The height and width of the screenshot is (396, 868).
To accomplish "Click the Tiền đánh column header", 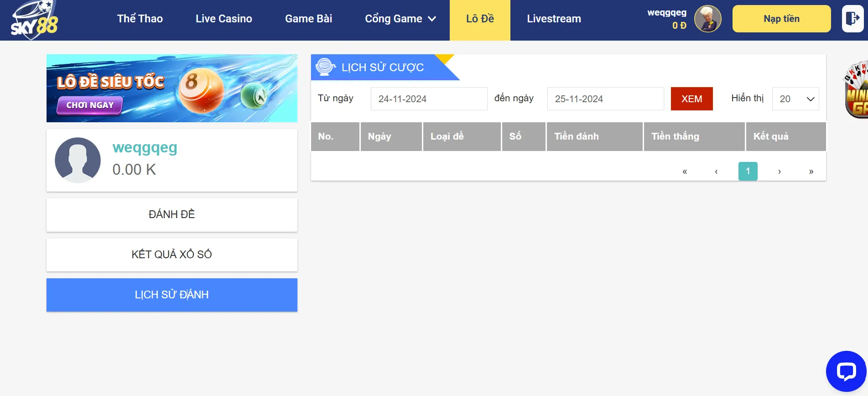I will pos(595,136).
